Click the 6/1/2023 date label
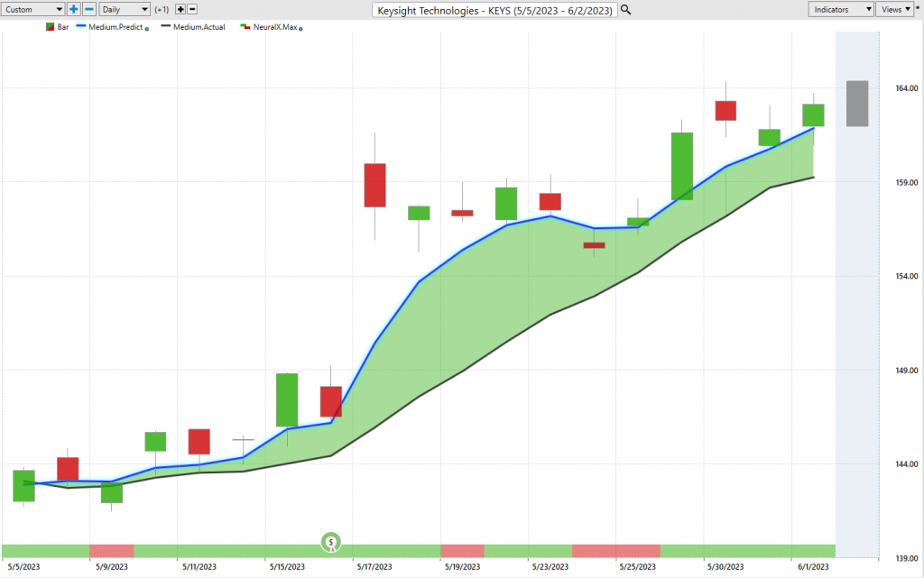The image size is (924, 578). point(813,567)
